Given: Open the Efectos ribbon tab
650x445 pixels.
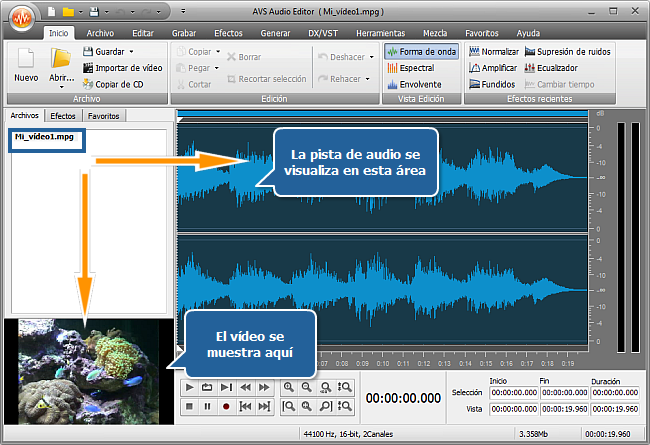Looking at the screenshot, I should (228, 33).
